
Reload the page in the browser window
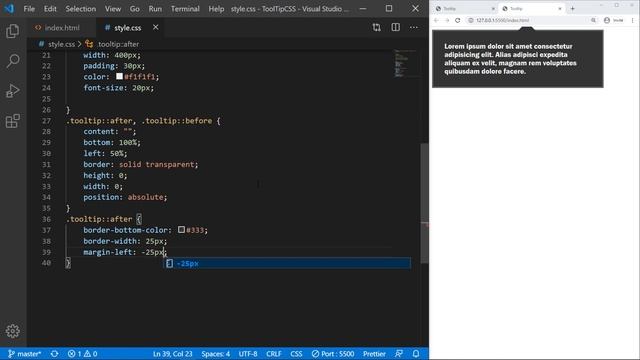[458, 20]
